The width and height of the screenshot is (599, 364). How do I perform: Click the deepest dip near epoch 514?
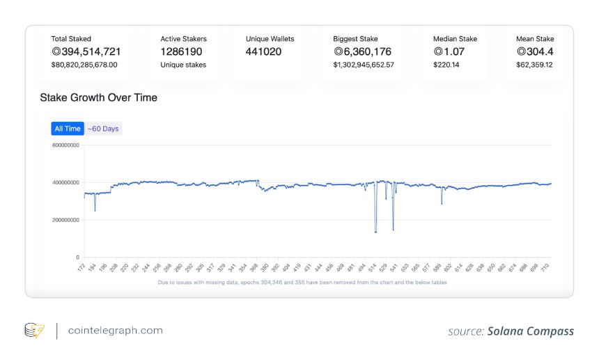click(x=375, y=232)
